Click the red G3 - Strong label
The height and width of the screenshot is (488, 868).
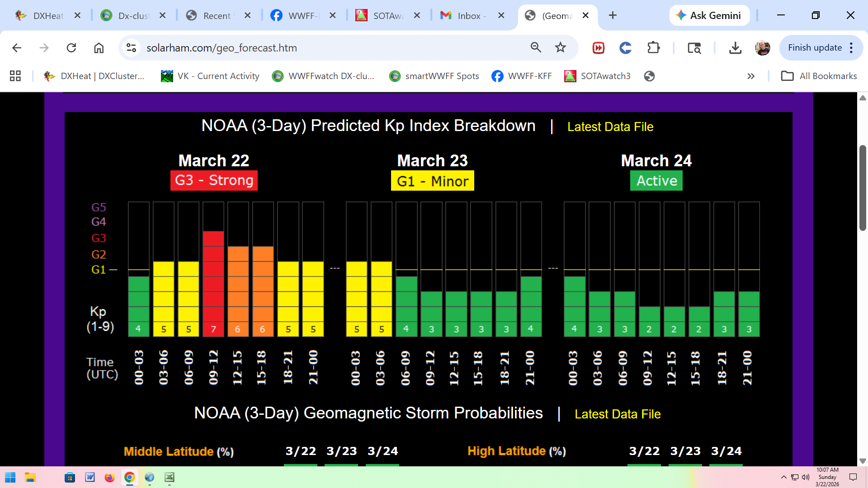point(214,180)
